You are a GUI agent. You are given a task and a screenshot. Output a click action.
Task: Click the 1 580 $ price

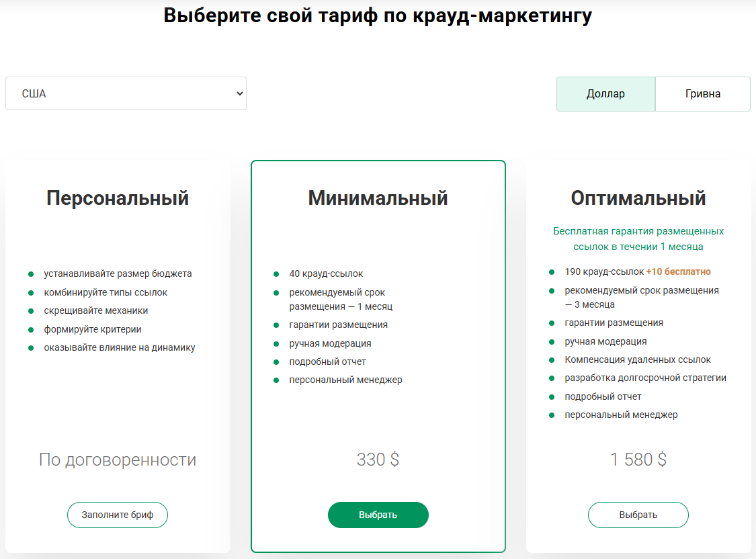638,460
